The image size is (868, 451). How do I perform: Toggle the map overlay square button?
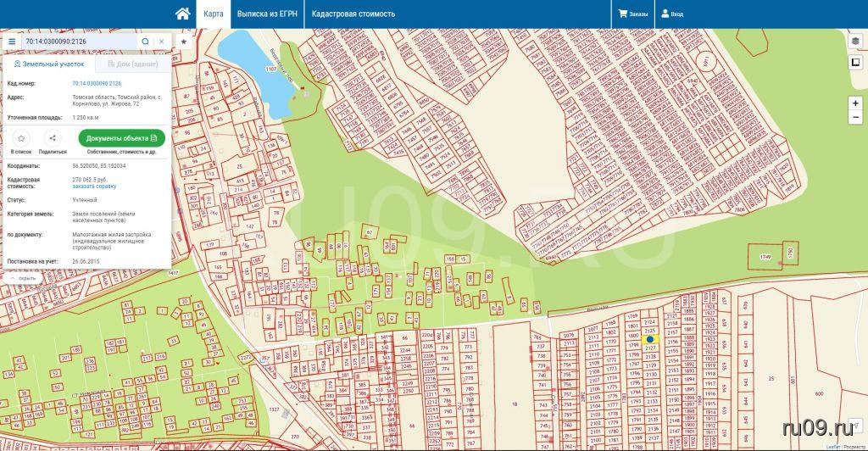click(855, 62)
